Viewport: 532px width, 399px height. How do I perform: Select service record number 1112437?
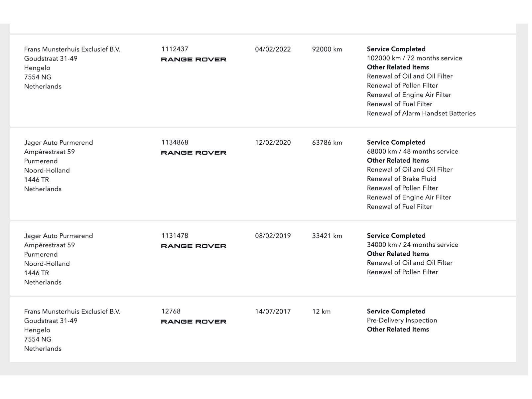click(175, 49)
